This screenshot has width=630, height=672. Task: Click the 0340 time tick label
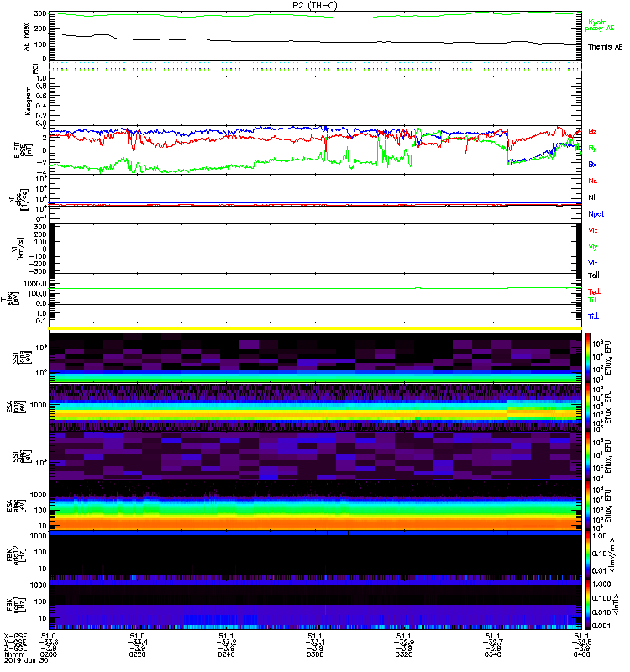click(x=493, y=654)
